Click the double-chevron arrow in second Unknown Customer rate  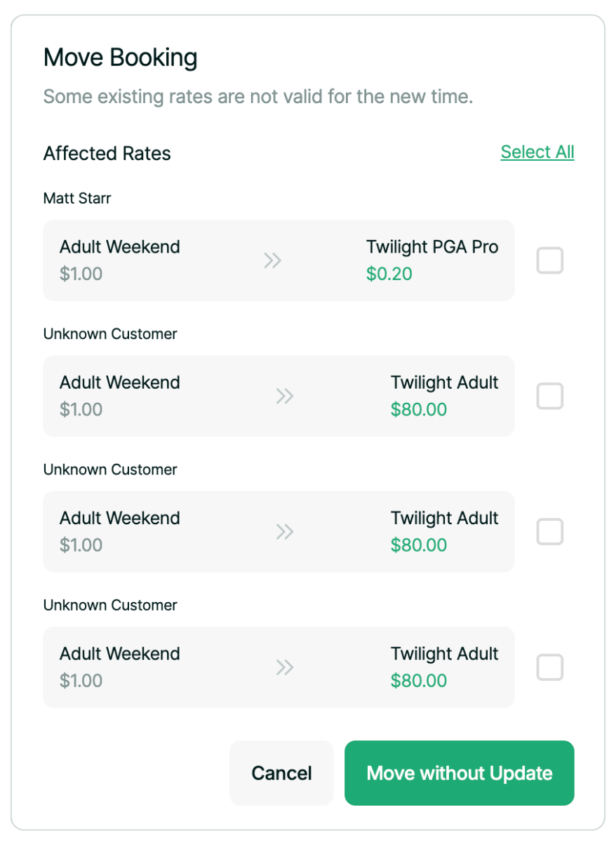pos(284,531)
